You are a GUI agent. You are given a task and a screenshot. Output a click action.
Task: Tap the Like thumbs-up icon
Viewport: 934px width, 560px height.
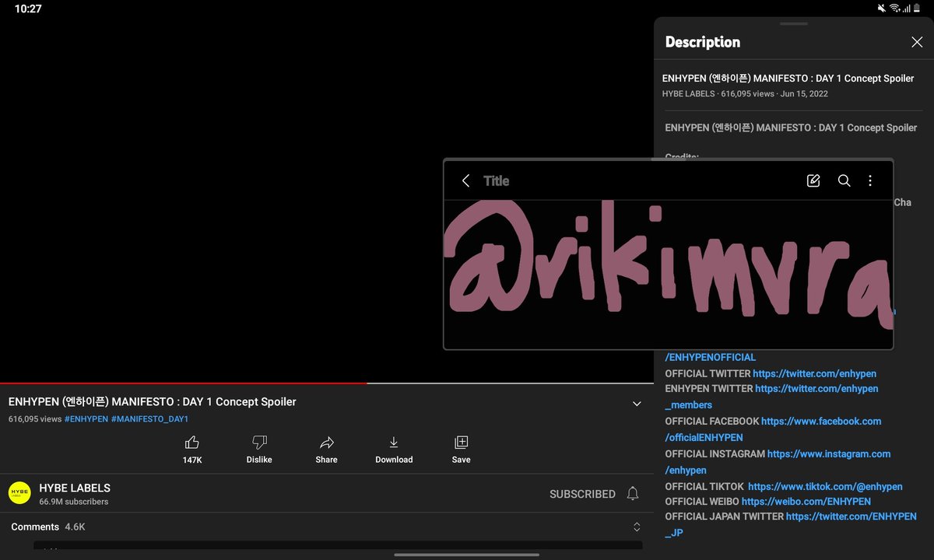tap(191, 443)
